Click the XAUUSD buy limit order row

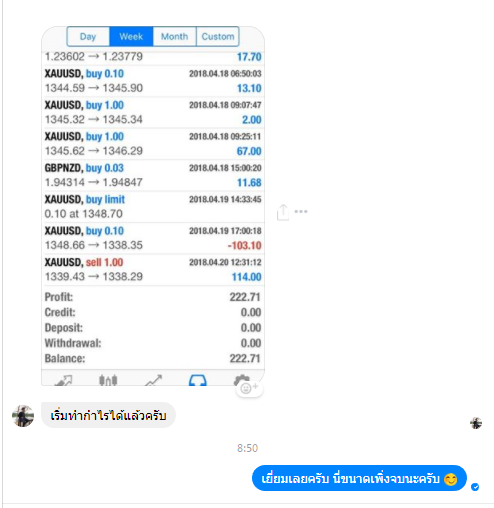(x=153, y=206)
